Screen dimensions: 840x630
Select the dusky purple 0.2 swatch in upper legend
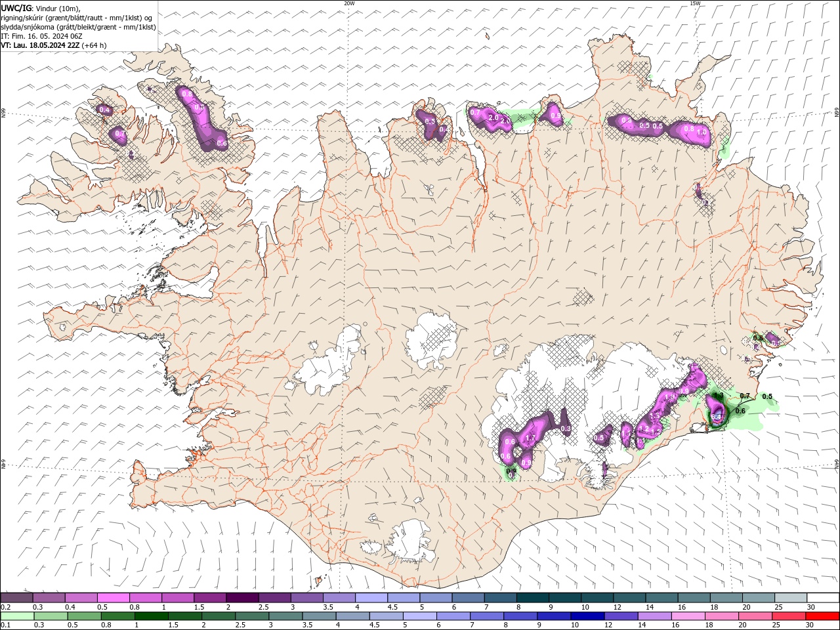(16, 597)
